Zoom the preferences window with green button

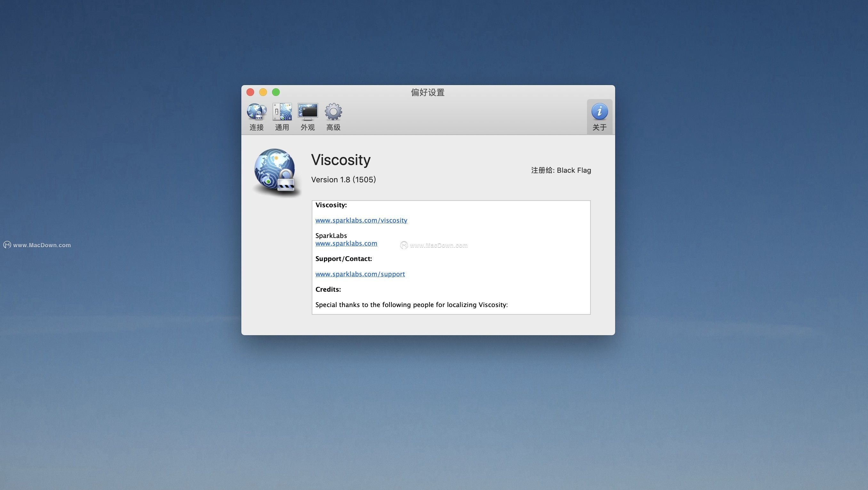coord(276,92)
